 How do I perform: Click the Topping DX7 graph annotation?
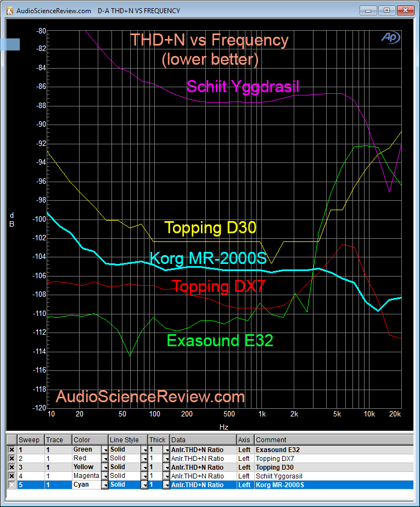(219, 286)
